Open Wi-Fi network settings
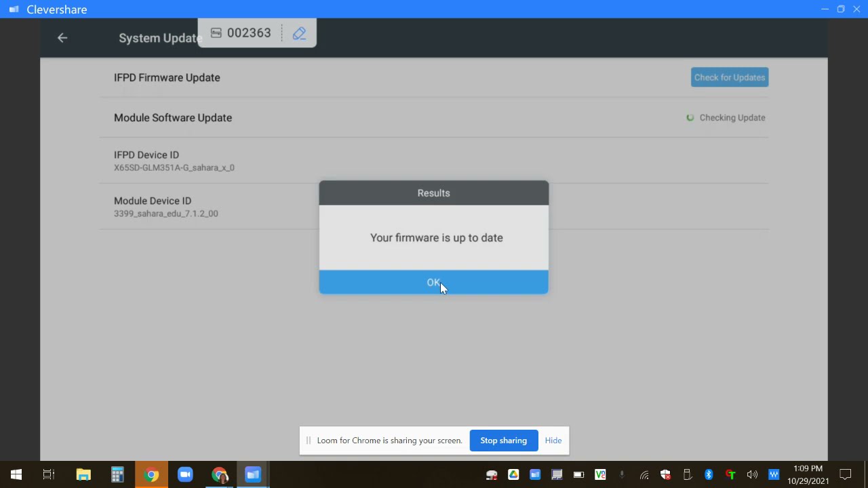The height and width of the screenshot is (488, 868). [x=644, y=474]
